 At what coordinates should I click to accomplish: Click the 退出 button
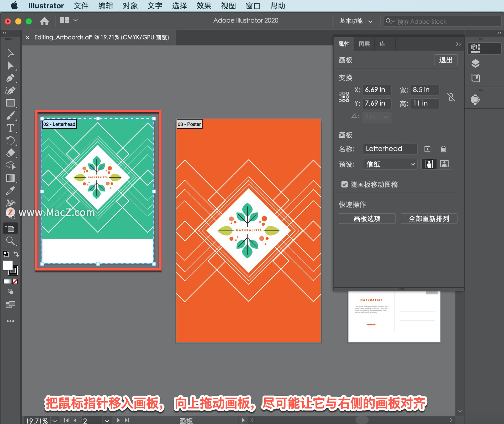pyautogui.click(x=445, y=60)
